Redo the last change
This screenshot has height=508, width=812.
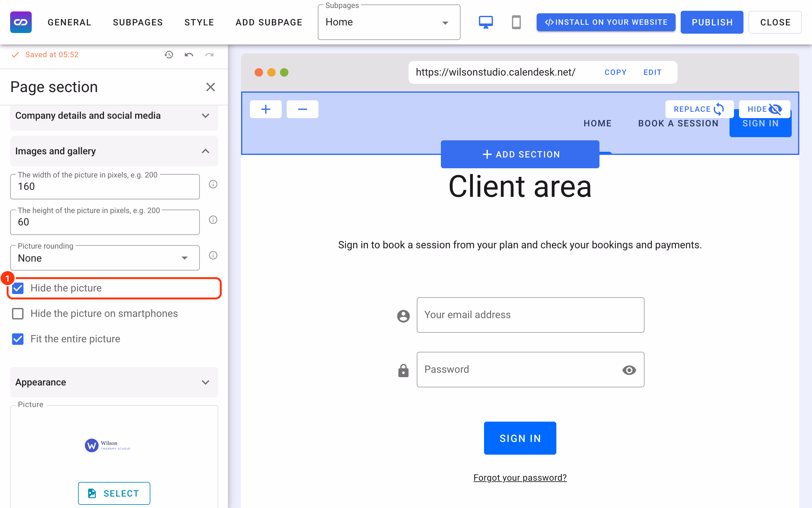click(209, 54)
